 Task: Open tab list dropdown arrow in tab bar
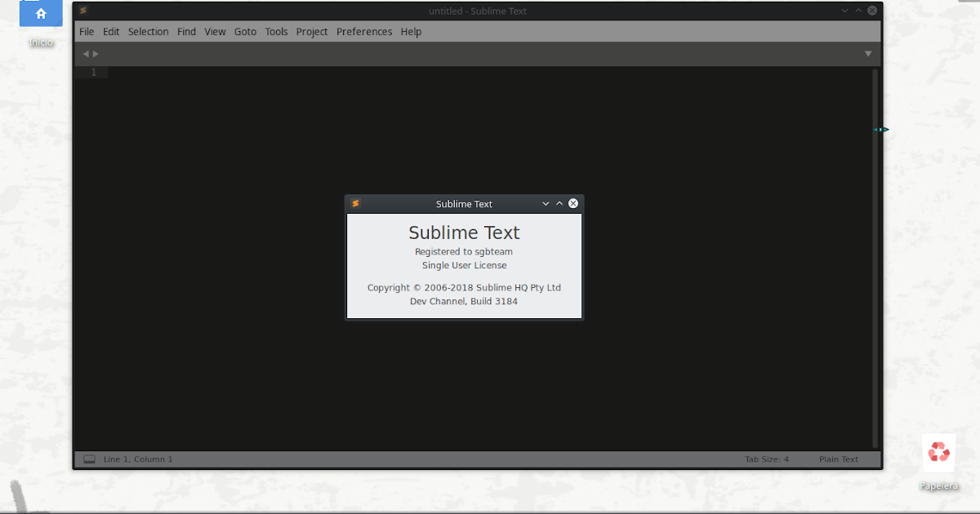point(868,54)
